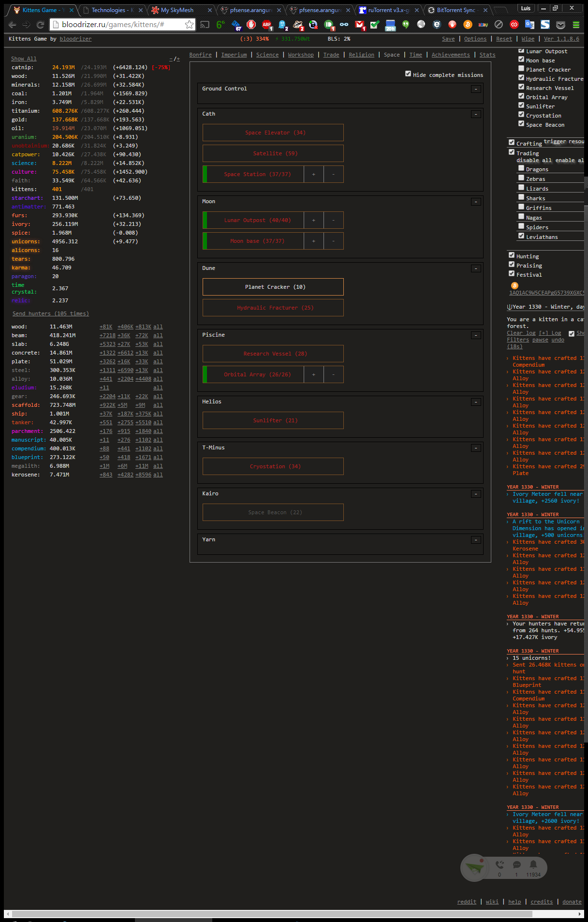Switch to the Workshop tab
Image resolution: width=588 pixels, height=922 pixels.
[300, 55]
